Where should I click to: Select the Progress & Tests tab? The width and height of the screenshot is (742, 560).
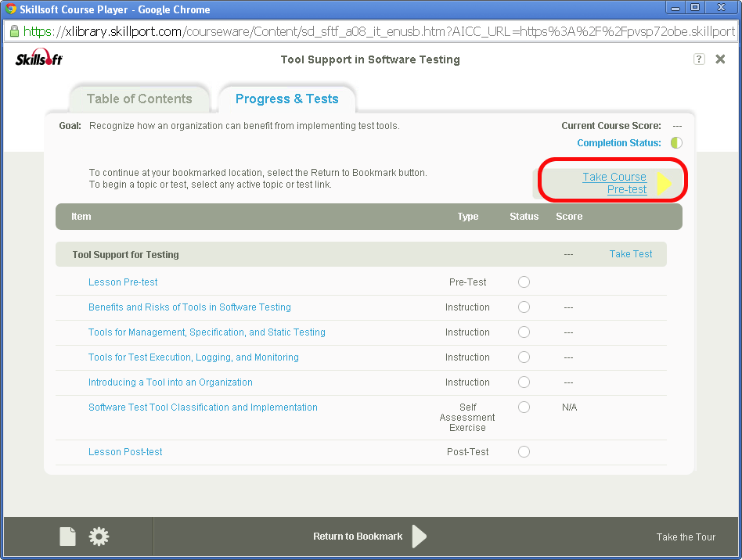coord(286,99)
